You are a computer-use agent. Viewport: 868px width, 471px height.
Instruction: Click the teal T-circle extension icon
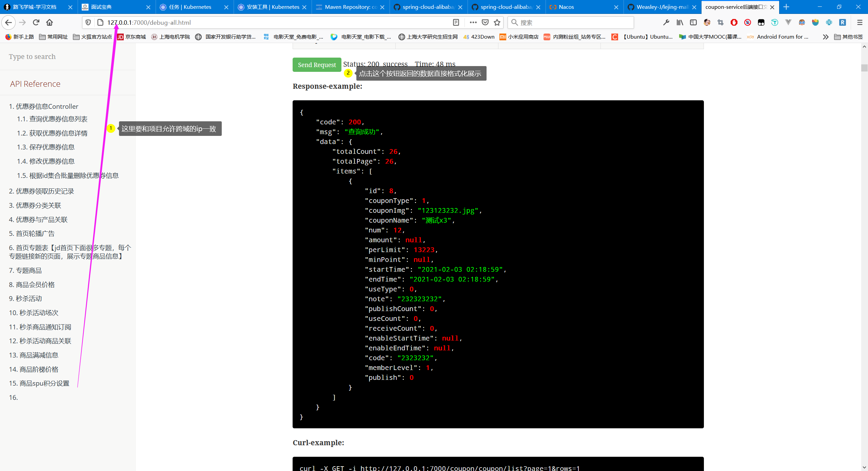click(x=775, y=22)
